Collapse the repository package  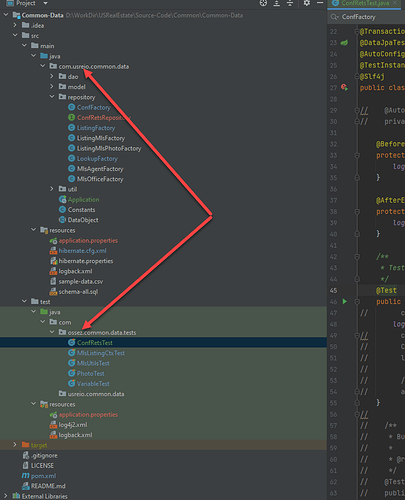coord(52,97)
